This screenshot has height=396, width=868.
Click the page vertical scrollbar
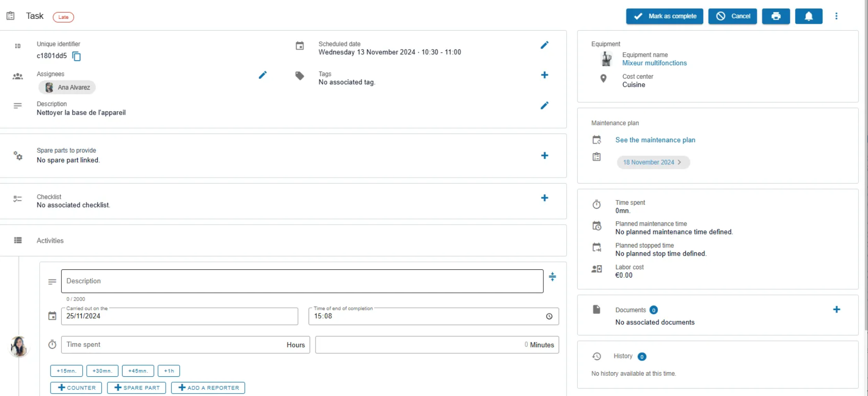(866, 165)
